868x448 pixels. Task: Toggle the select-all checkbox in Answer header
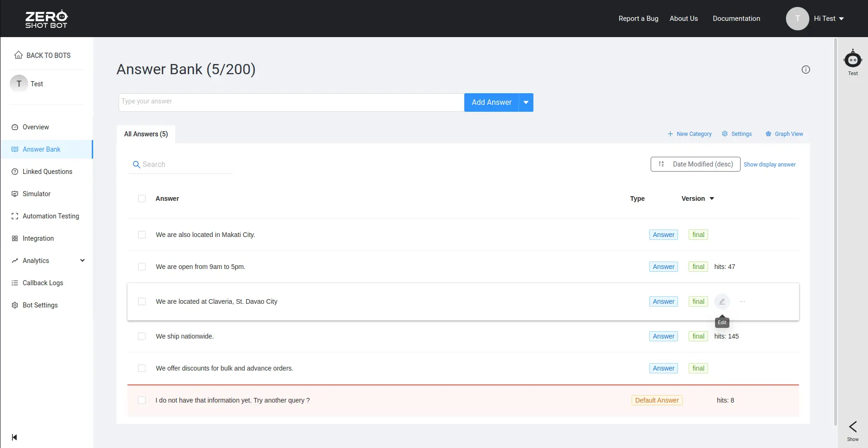pos(142,198)
